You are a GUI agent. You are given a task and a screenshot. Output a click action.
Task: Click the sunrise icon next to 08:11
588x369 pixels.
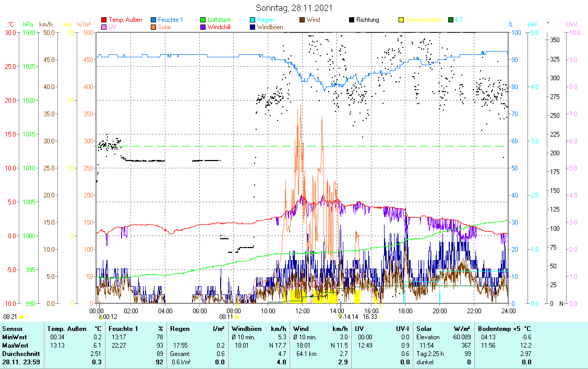237,316
